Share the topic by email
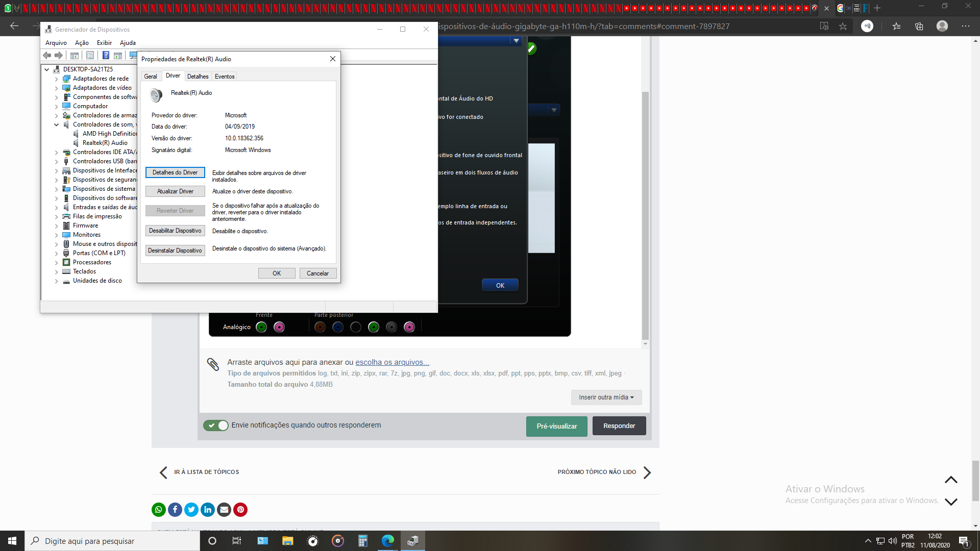This screenshot has width=980, height=551. coord(224,509)
